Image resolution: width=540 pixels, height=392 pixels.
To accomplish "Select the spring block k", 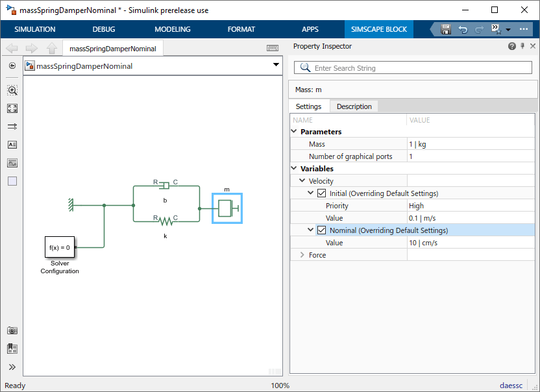I will [166, 221].
